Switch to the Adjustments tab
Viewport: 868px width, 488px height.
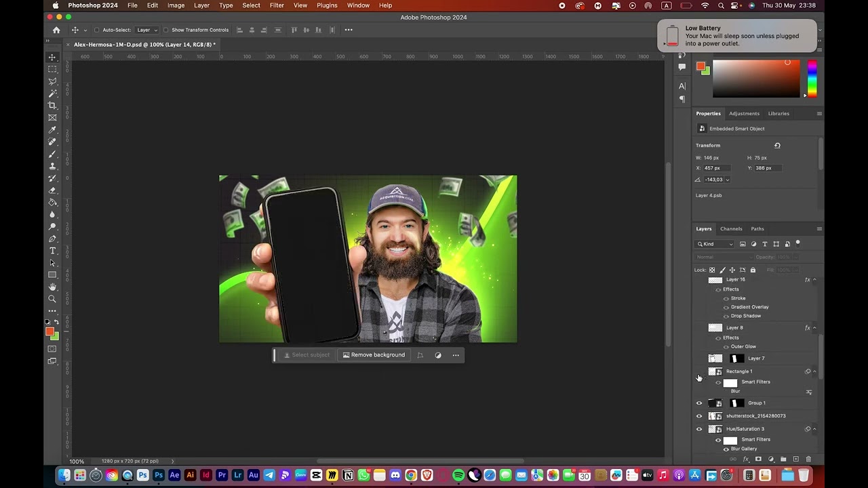(x=744, y=114)
